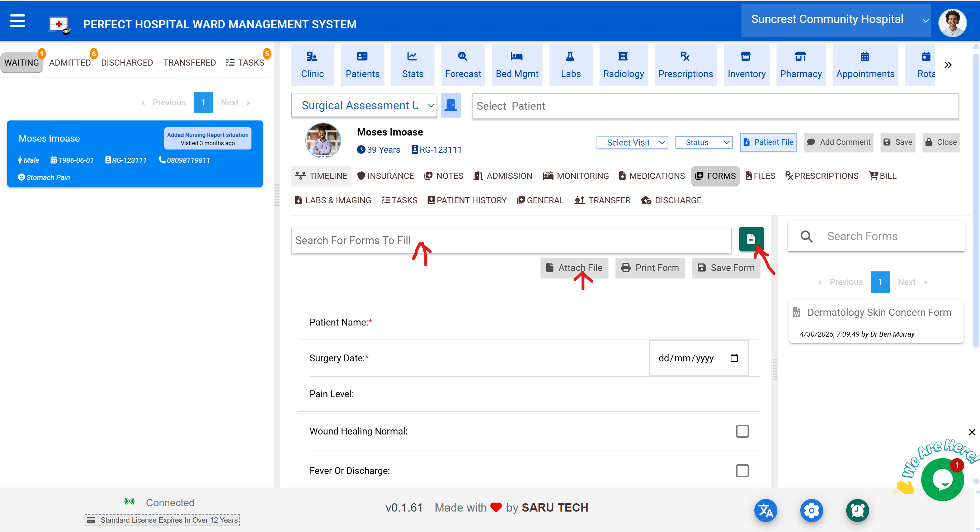Open the BILL tab
Screen dimensions: 980x532
pyautogui.click(x=883, y=176)
